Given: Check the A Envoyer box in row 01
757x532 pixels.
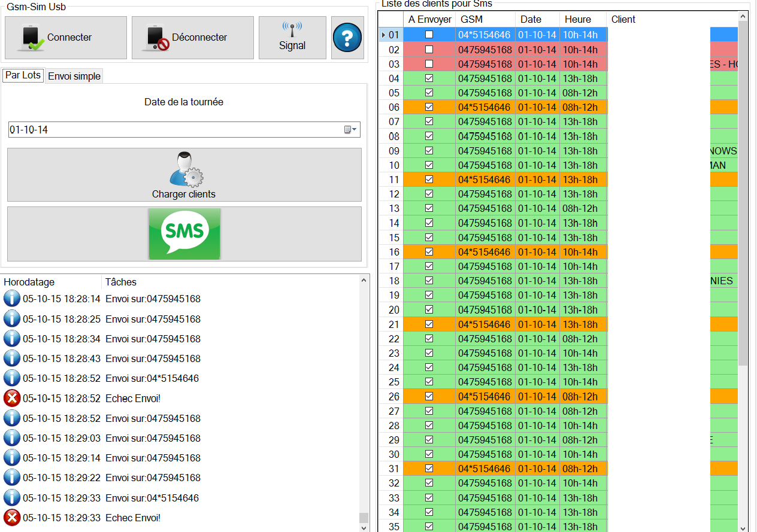Looking at the screenshot, I should pos(429,35).
